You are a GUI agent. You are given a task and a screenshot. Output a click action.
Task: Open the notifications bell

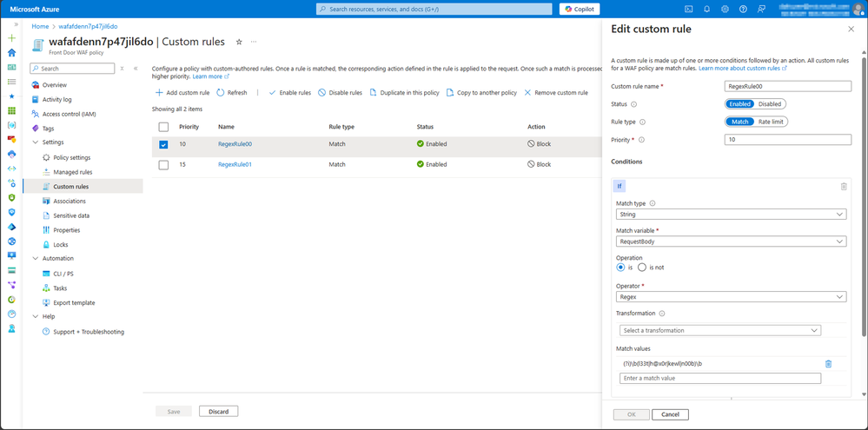pos(707,9)
